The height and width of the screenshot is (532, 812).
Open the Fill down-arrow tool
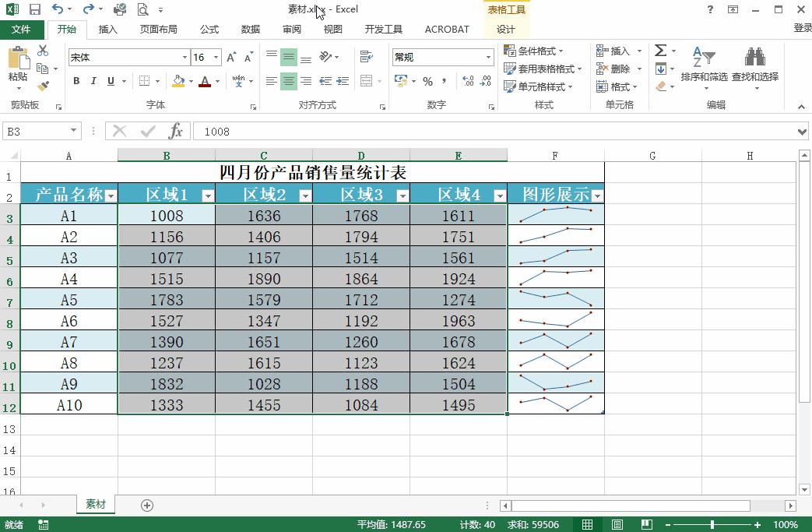pyautogui.click(x=661, y=69)
